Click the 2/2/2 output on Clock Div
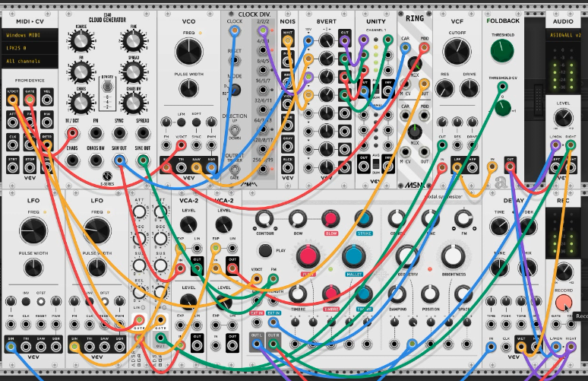The width and height of the screenshot is (588, 381). (263, 30)
